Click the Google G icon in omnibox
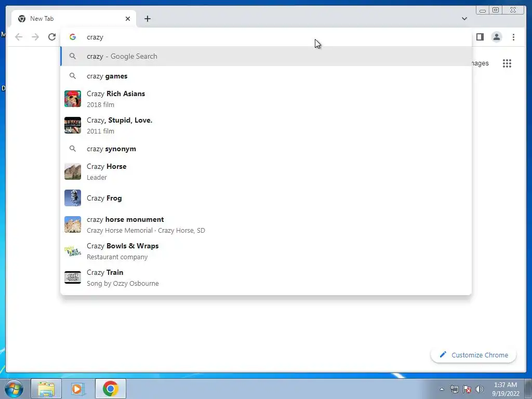532x399 pixels. pyautogui.click(x=73, y=37)
